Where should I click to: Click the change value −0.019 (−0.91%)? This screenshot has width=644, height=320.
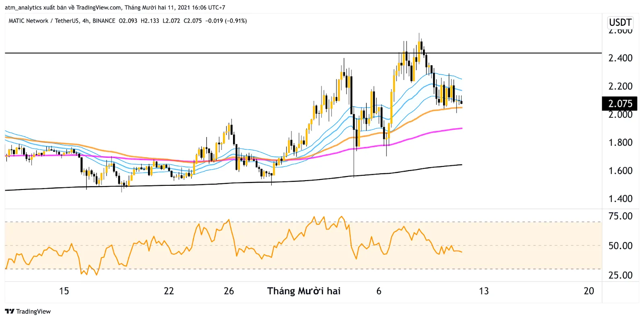(226, 21)
